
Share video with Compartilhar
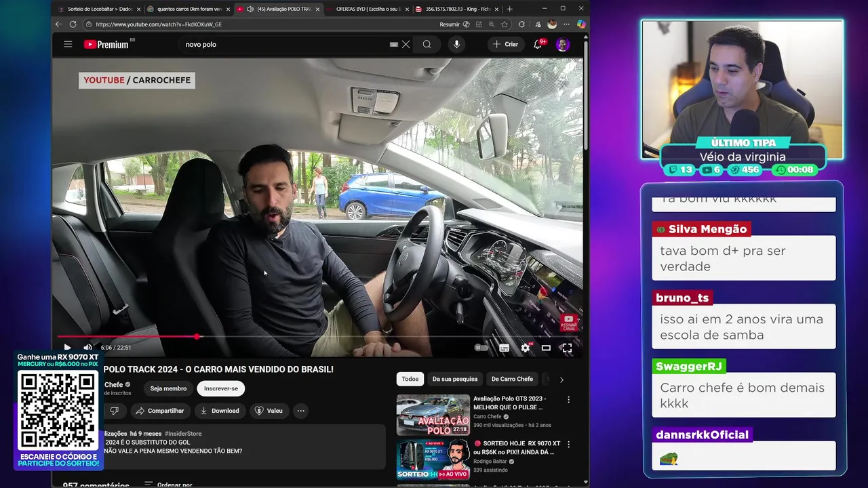159,411
